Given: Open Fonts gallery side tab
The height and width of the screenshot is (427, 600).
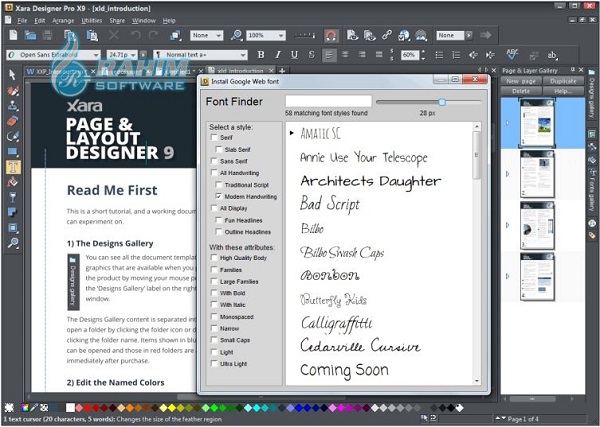Looking at the screenshot, I should click(592, 192).
